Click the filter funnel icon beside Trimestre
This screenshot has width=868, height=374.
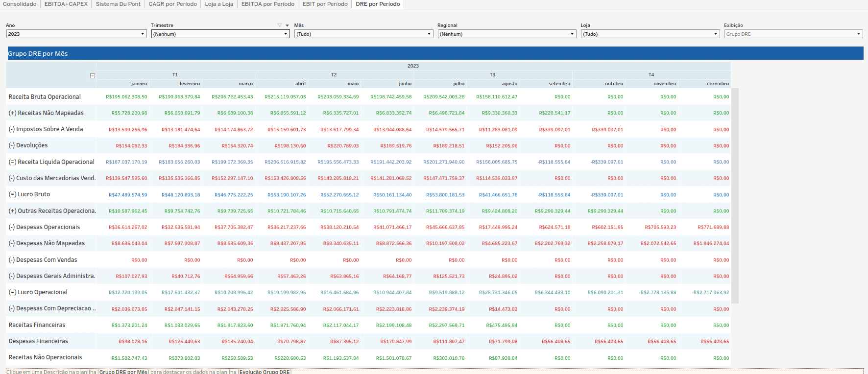point(280,25)
